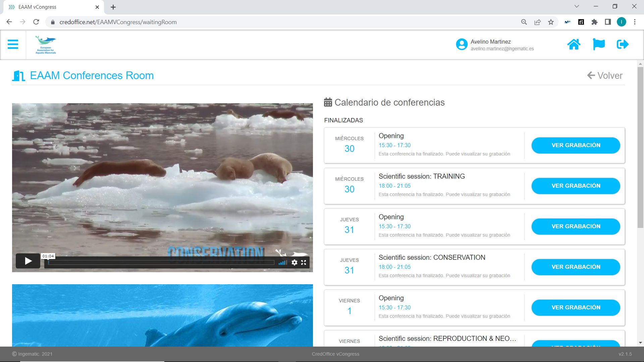Expand the tab search dropdown arrow
The image size is (644, 362).
click(577, 6)
